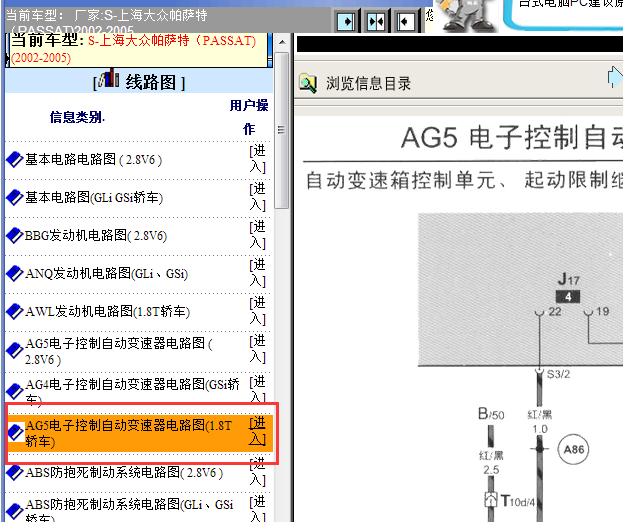Click the left panel scrollbar thumb
Viewport: 623px width, 522px height.
(x=282, y=130)
